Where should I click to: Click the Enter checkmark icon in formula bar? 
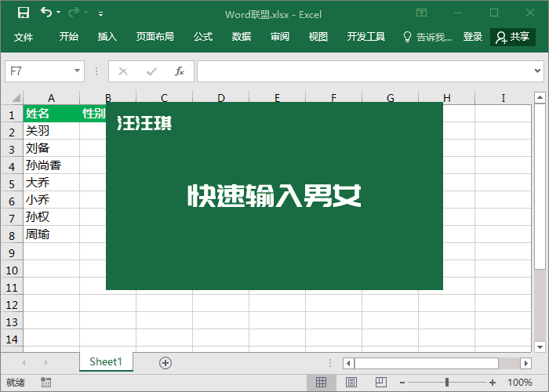[151, 72]
